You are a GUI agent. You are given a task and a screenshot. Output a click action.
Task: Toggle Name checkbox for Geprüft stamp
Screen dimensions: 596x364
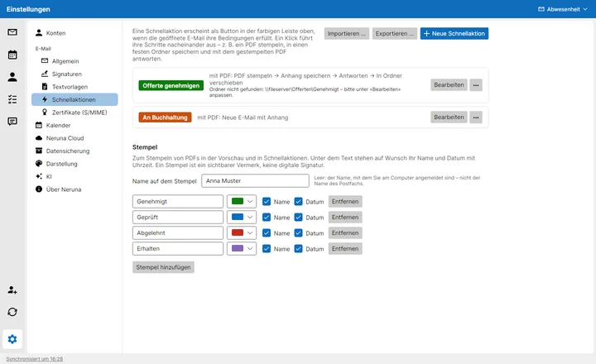point(267,217)
